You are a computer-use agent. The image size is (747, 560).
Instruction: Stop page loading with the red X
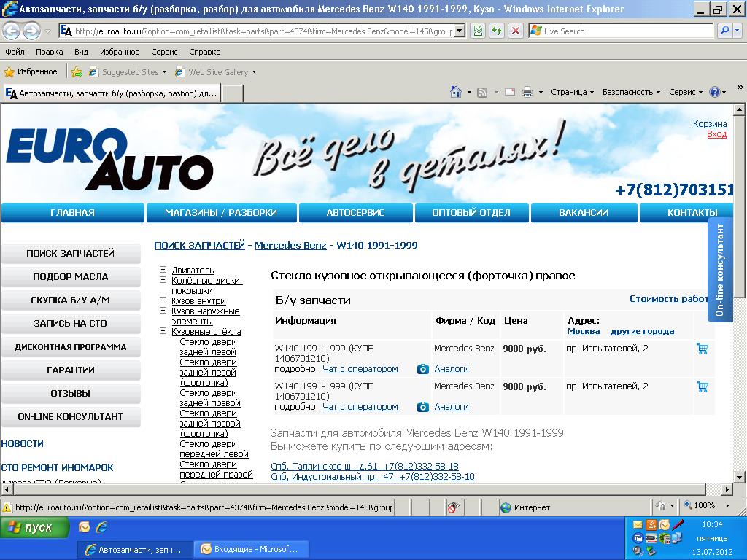tap(515, 31)
